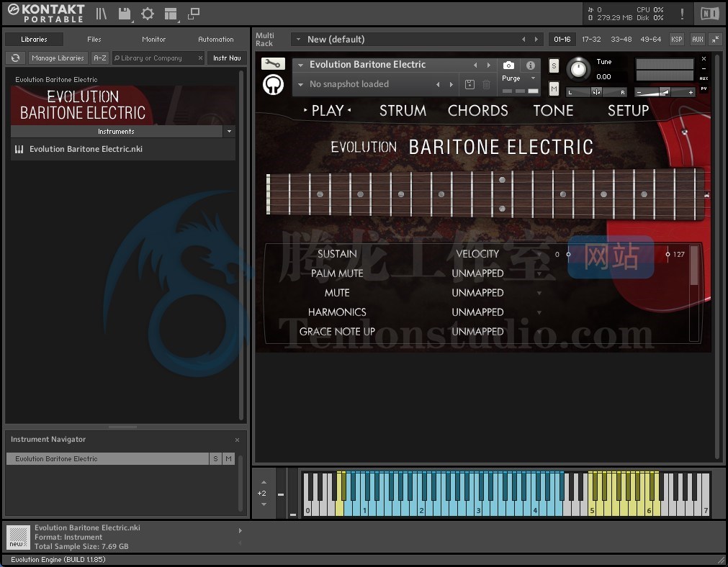Switch to the Automation tab
The image size is (728, 567).
click(216, 40)
